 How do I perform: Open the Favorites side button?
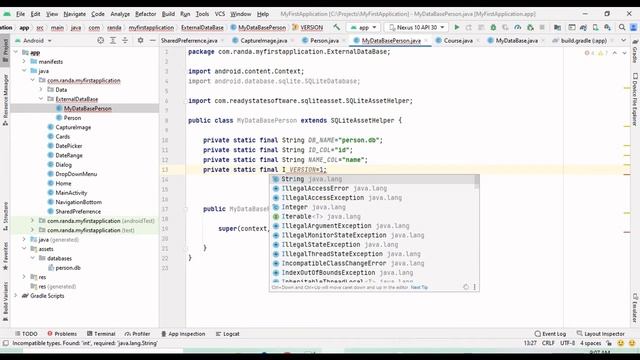5,256
